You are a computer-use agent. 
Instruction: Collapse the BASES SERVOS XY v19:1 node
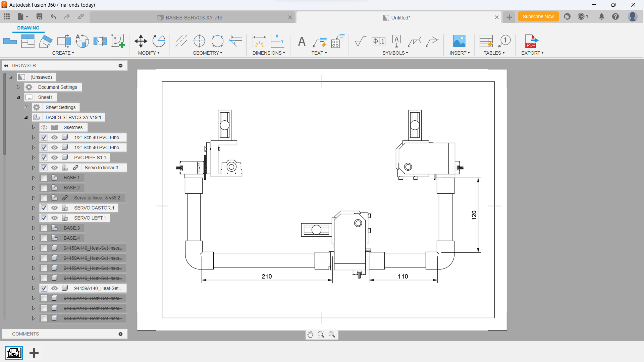[26, 117]
